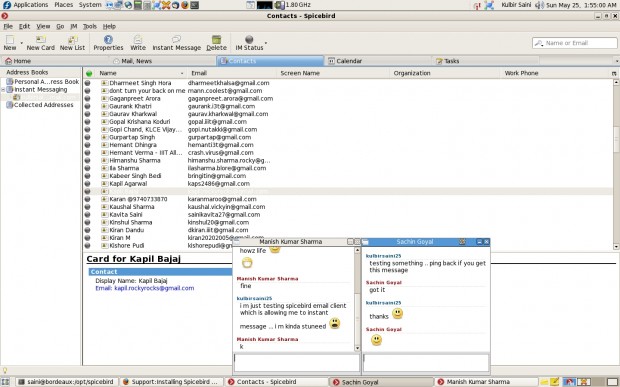The image size is (620, 387).
Task: Open the terminal launcher in the top panel
Action: click(194, 5)
